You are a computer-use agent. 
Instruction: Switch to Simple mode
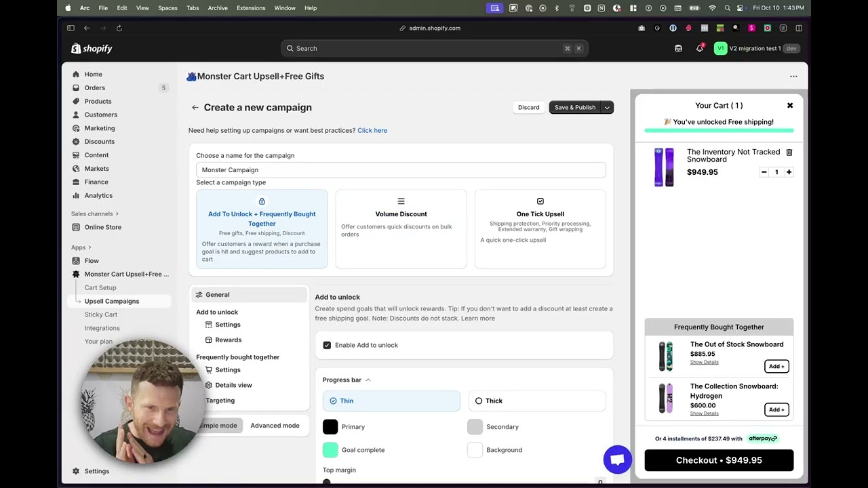tap(218, 426)
